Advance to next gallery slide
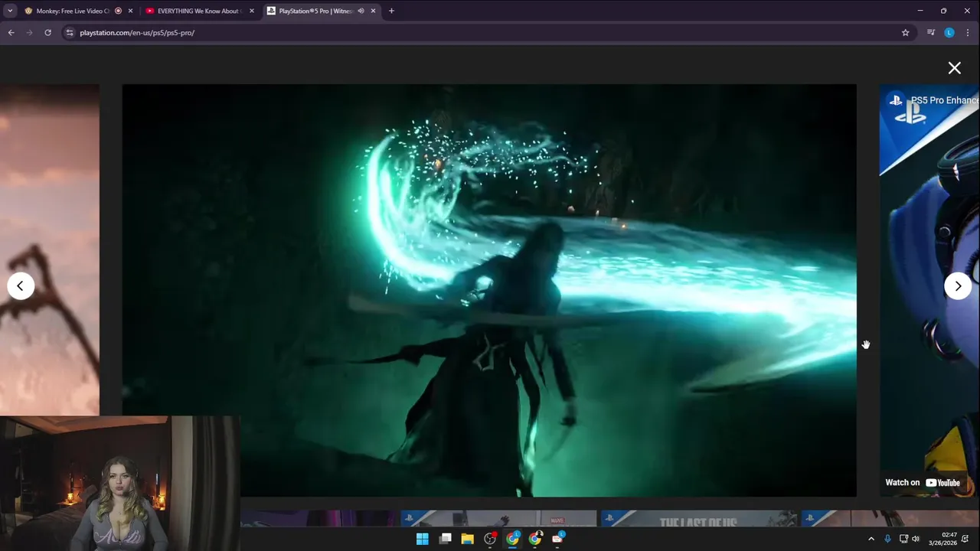 click(x=958, y=285)
